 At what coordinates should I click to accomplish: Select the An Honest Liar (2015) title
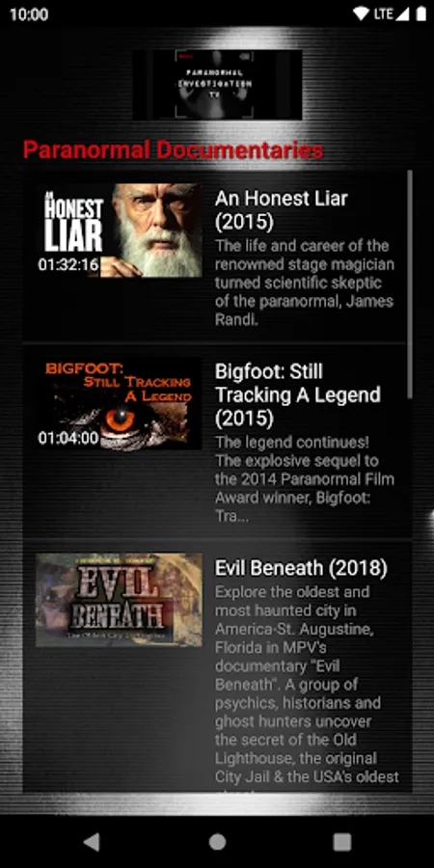point(282,210)
